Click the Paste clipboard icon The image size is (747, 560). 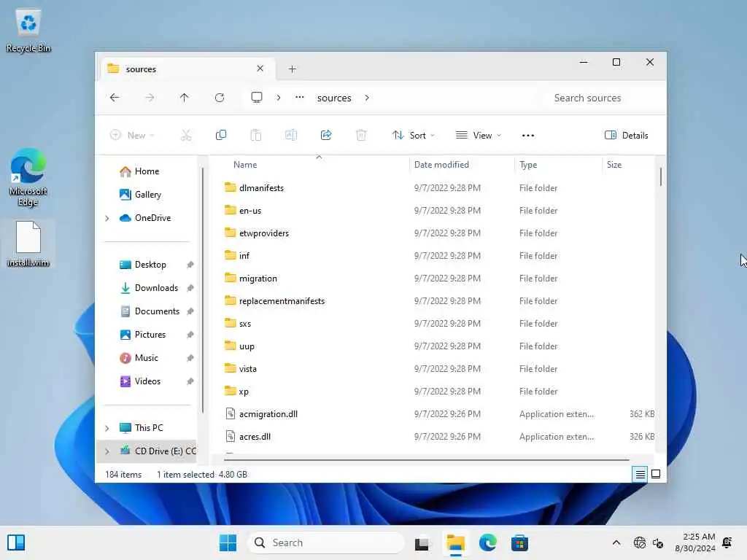click(x=256, y=135)
